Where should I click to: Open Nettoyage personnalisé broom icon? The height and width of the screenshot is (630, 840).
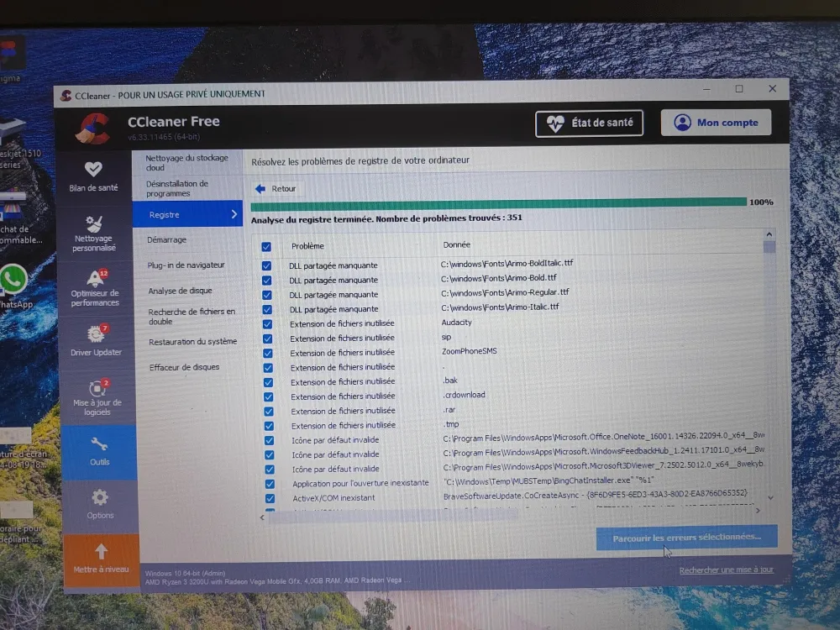[94, 223]
